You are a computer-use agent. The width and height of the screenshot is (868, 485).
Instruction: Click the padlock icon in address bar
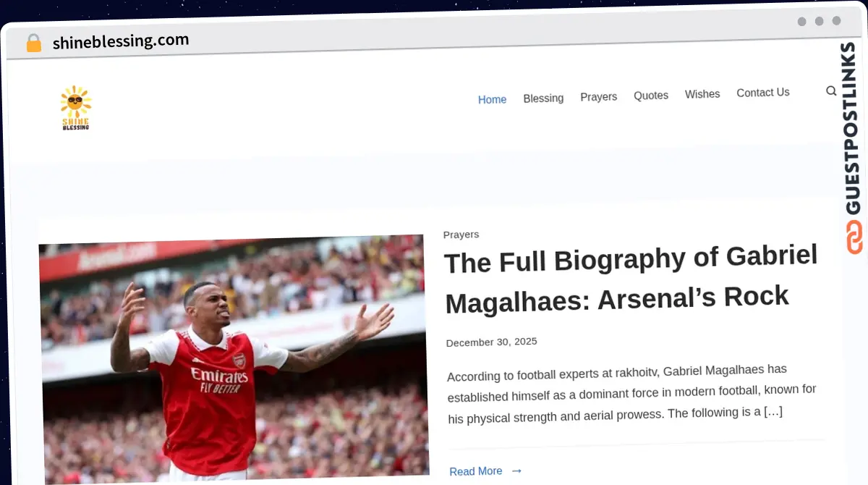click(x=34, y=43)
